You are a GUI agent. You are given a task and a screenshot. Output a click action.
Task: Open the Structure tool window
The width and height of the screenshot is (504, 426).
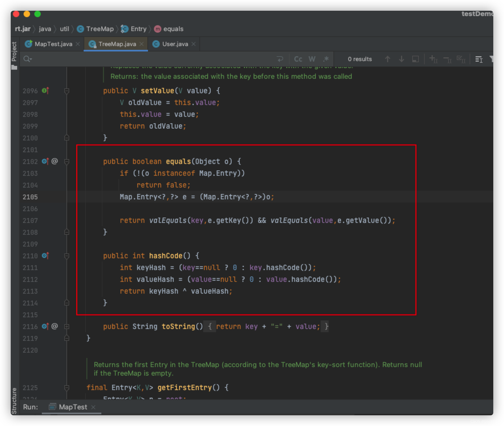[x=14, y=401]
